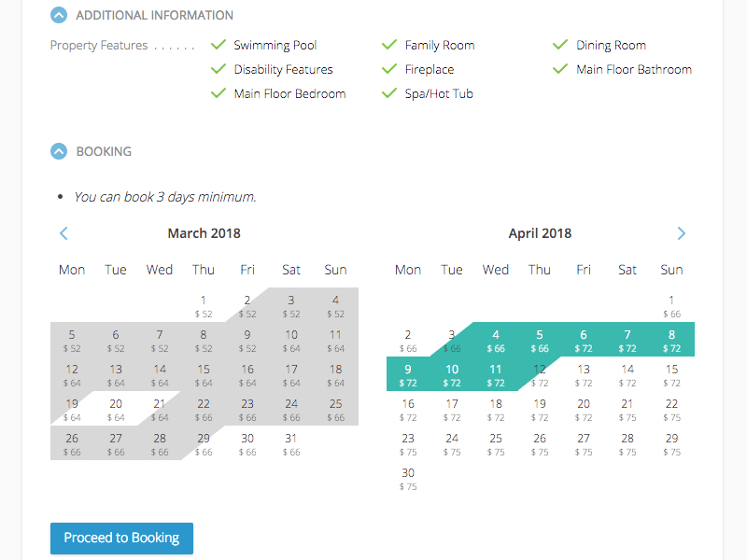Go to previous month arrow
The width and height of the screenshot is (747, 560).
(63, 233)
